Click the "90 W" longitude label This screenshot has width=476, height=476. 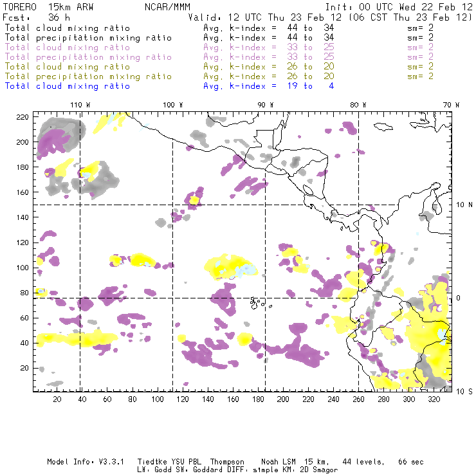pyautogui.click(x=265, y=105)
